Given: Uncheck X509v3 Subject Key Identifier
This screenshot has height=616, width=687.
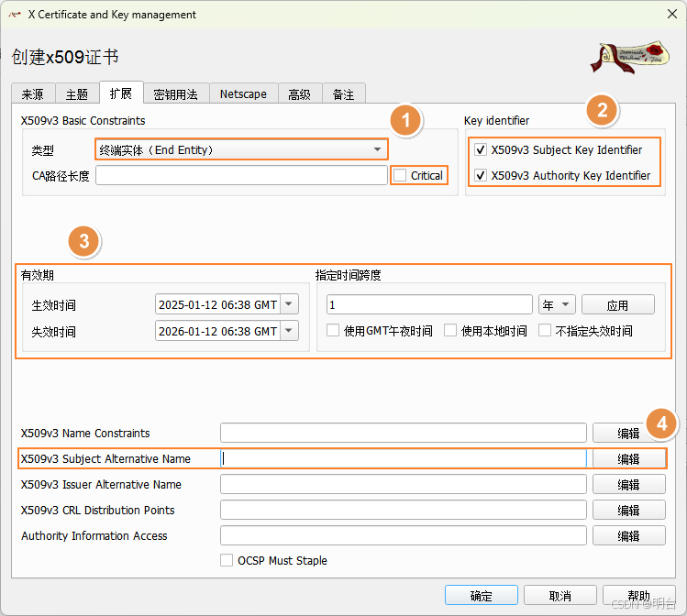Looking at the screenshot, I should pos(481,149).
